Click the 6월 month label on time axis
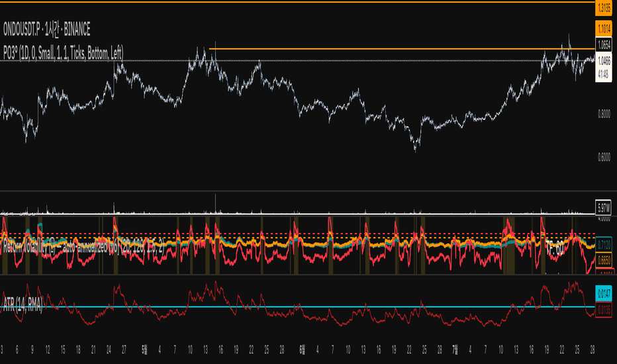Image resolution: width=617 pixels, height=364 pixels. 302,349
